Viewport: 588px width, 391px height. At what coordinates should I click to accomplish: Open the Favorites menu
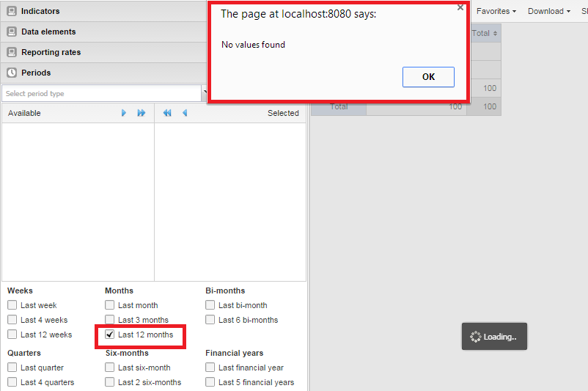[496, 11]
